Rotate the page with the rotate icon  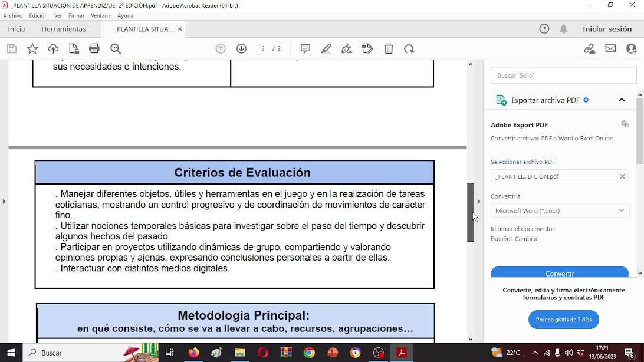pyautogui.click(x=409, y=49)
